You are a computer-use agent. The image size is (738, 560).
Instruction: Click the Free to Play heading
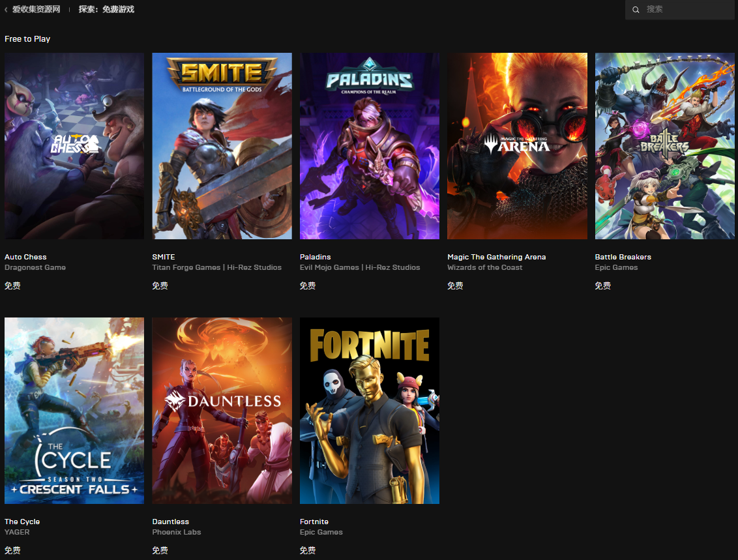27,39
